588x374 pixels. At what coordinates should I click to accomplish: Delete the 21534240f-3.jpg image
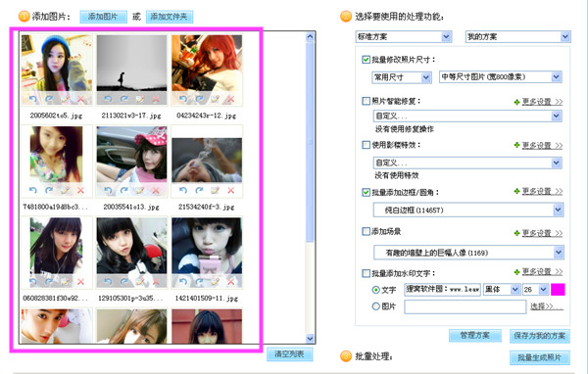230,190
